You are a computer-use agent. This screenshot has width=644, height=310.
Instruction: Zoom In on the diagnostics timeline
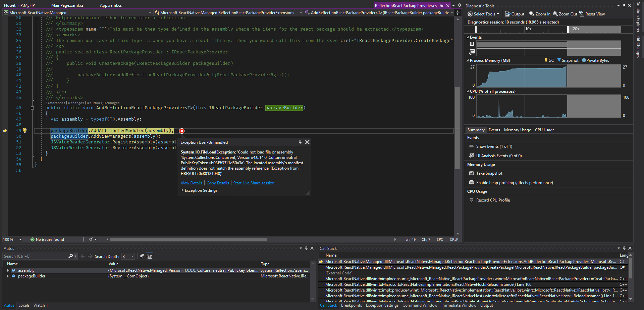click(x=539, y=14)
